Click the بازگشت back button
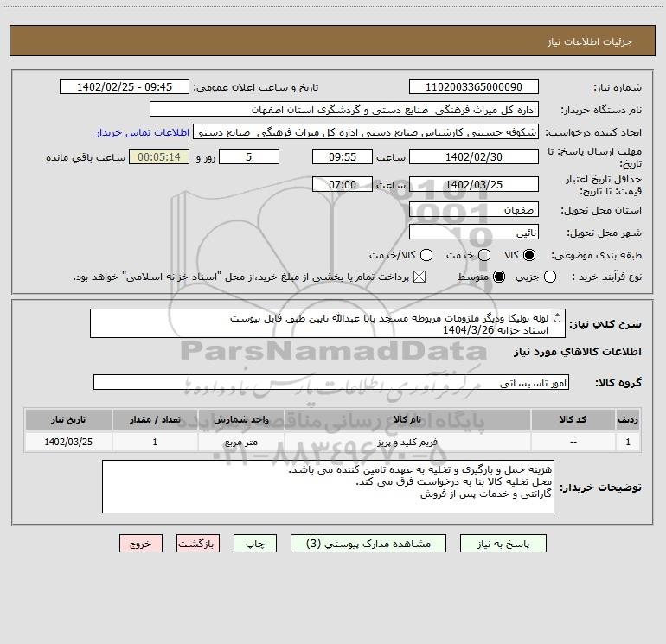This screenshot has width=666, height=644. point(198,544)
